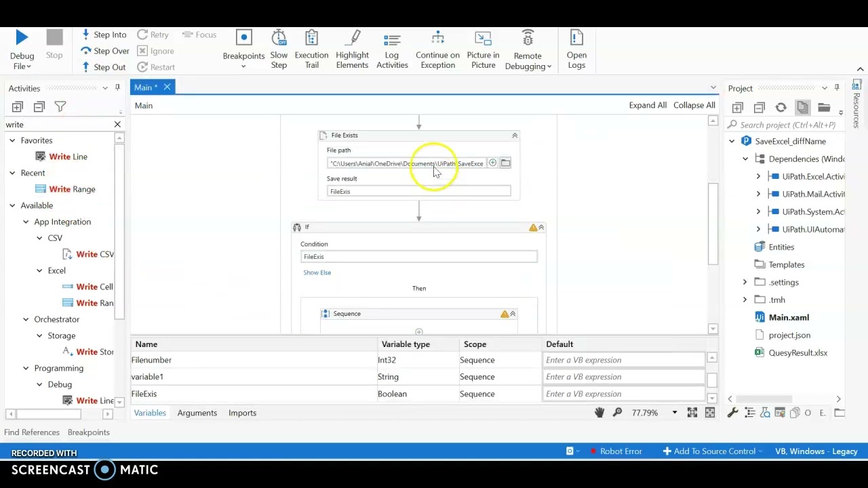Image resolution: width=868 pixels, height=488 pixels.
Task: Toggle Show All Files in Project
Action: coord(802,107)
